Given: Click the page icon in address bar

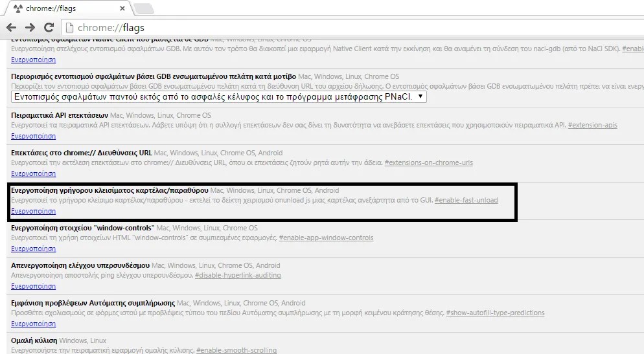Looking at the screenshot, I should click(x=70, y=27).
